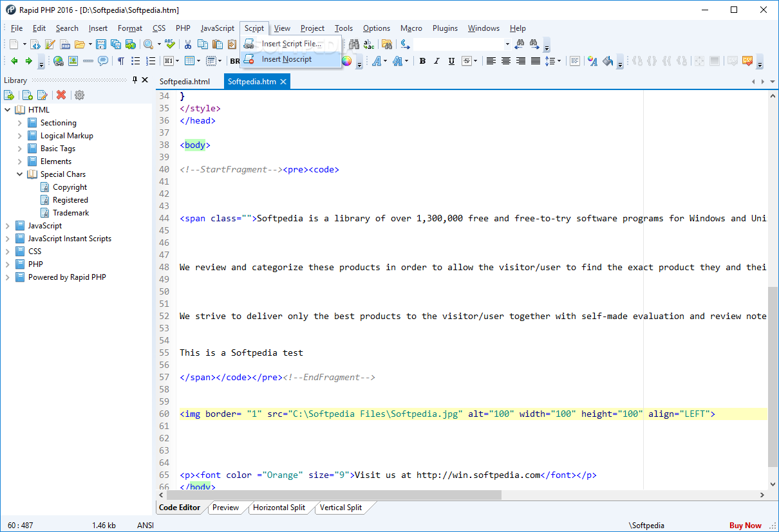Select Insert Script File menu entry
This screenshot has height=532, width=779.
[290, 44]
